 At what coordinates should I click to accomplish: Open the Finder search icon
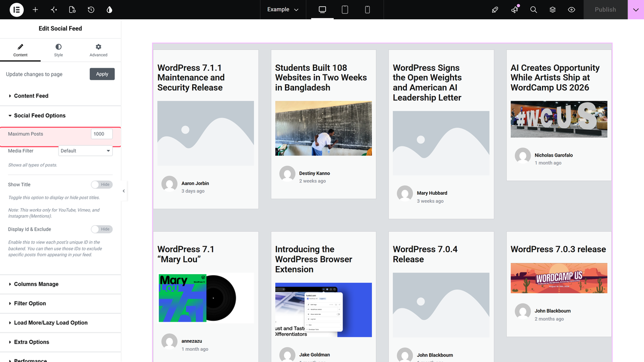[x=533, y=10]
